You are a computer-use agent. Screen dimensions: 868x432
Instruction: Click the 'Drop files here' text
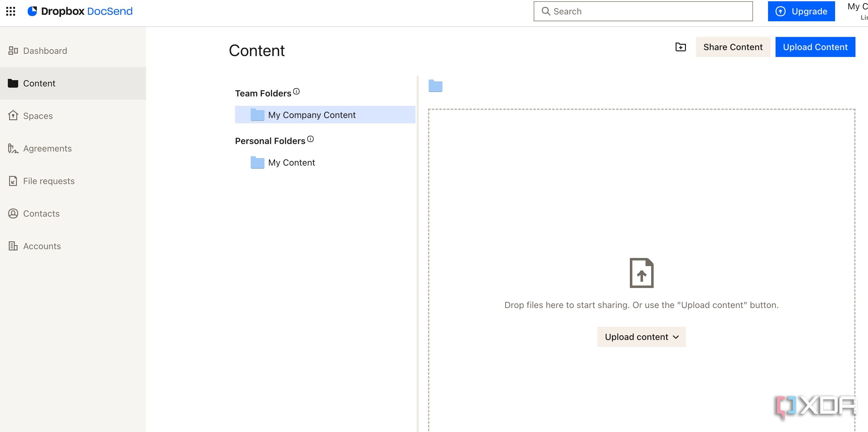(641, 305)
